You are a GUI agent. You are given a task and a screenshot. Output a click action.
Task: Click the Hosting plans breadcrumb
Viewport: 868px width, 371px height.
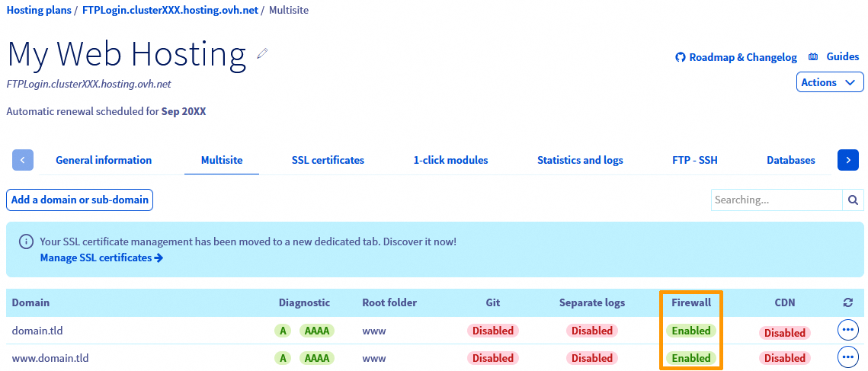[x=40, y=10]
